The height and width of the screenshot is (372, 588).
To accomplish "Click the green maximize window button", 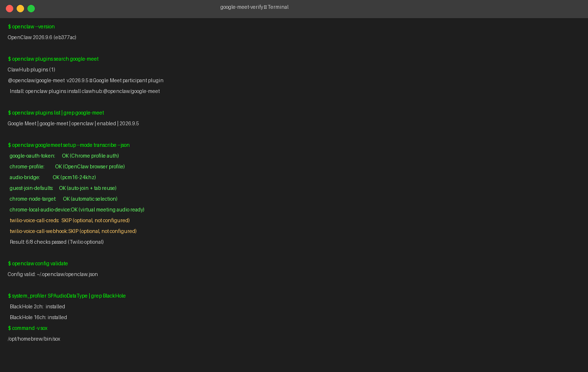I will tap(31, 8).
